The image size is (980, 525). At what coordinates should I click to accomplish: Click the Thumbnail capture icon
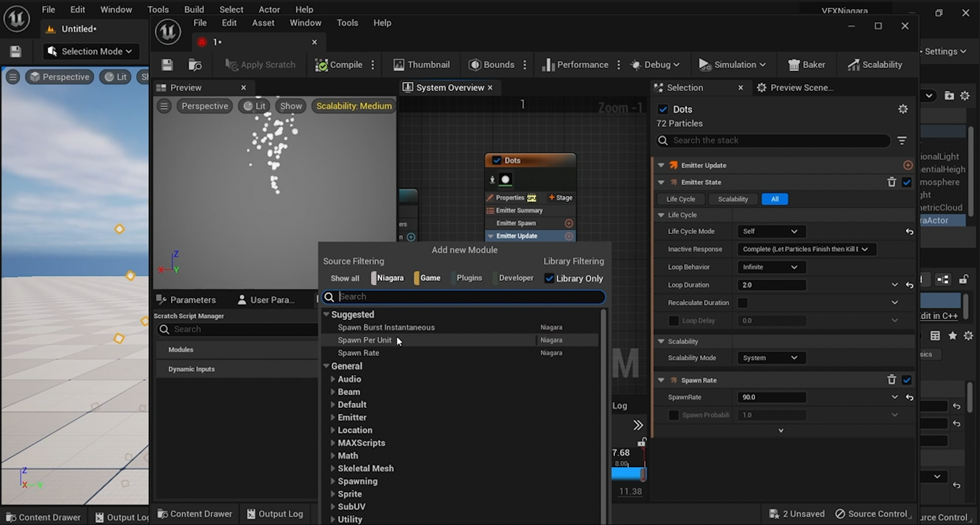pyautogui.click(x=399, y=65)
